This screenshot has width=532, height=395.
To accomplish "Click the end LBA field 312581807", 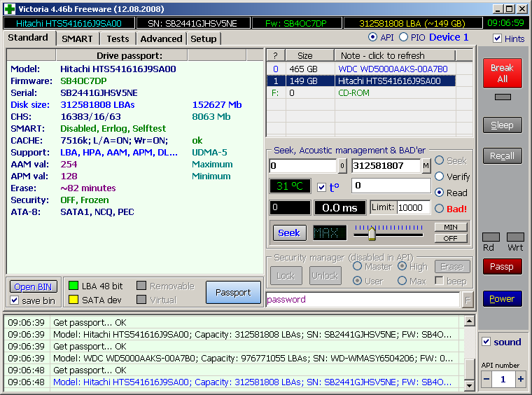I will pyautogui.click(x=386, y=166).
